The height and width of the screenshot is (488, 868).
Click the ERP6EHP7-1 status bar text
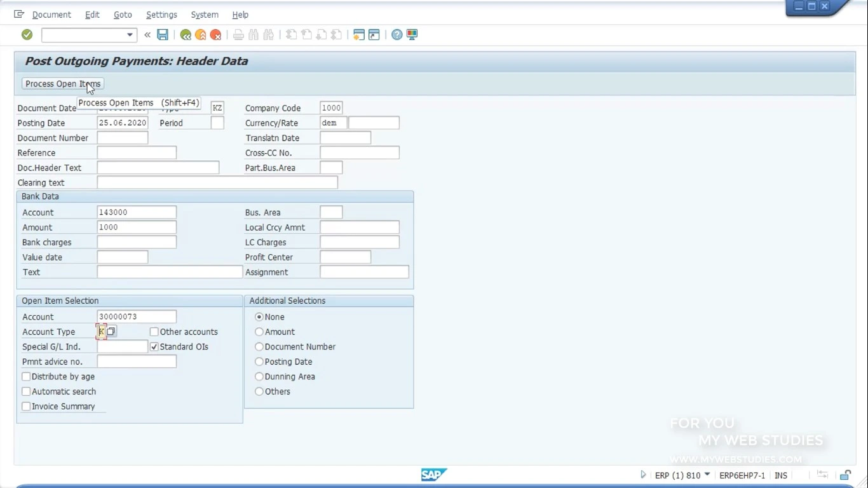click(742, 475)
